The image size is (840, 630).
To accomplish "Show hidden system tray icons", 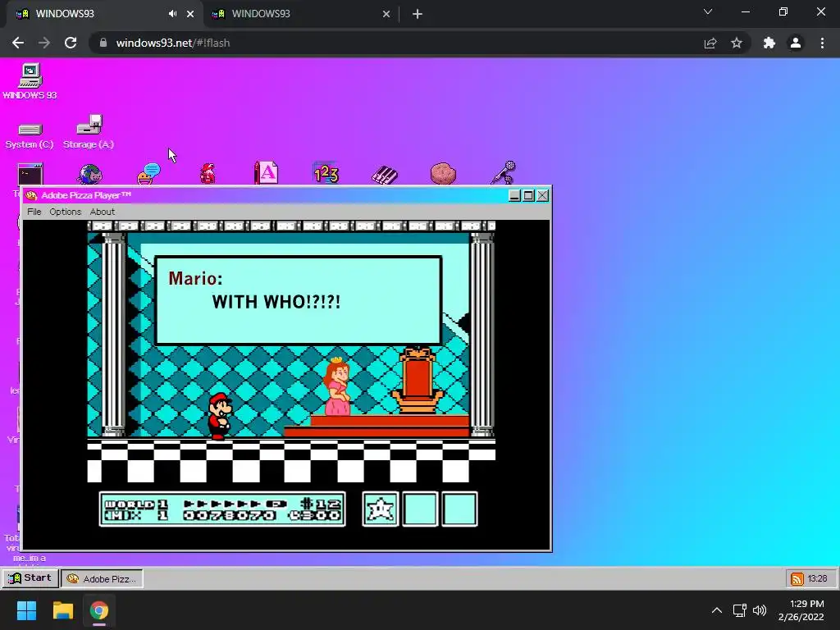I will pyautogui.click(x=717, y=610).
